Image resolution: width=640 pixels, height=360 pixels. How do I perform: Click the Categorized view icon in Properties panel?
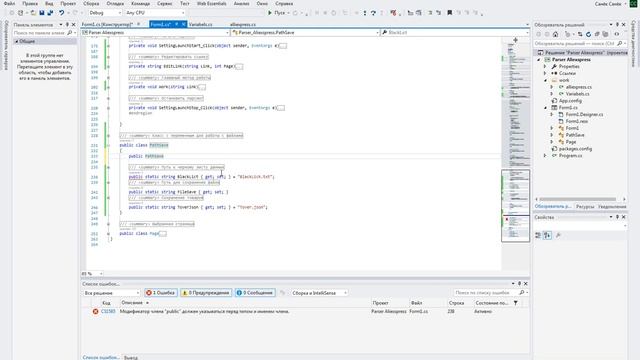[x=538, y=235]
